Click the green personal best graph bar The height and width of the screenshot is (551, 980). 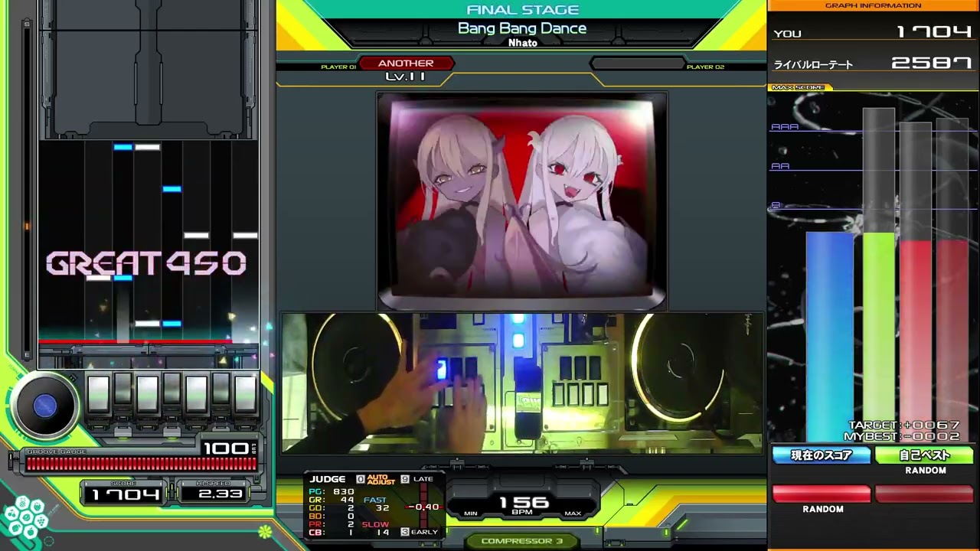879,337
